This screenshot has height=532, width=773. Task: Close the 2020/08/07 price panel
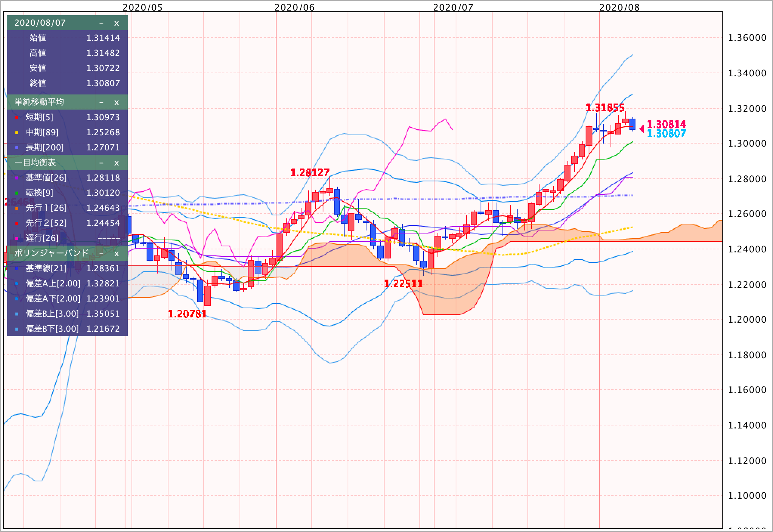point(116,23)
